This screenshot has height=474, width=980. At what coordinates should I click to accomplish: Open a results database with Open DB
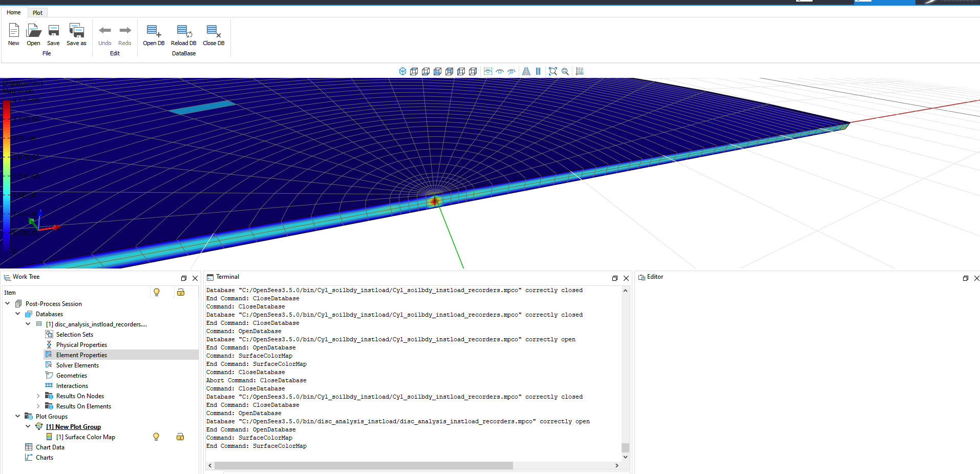pos(154,34)
